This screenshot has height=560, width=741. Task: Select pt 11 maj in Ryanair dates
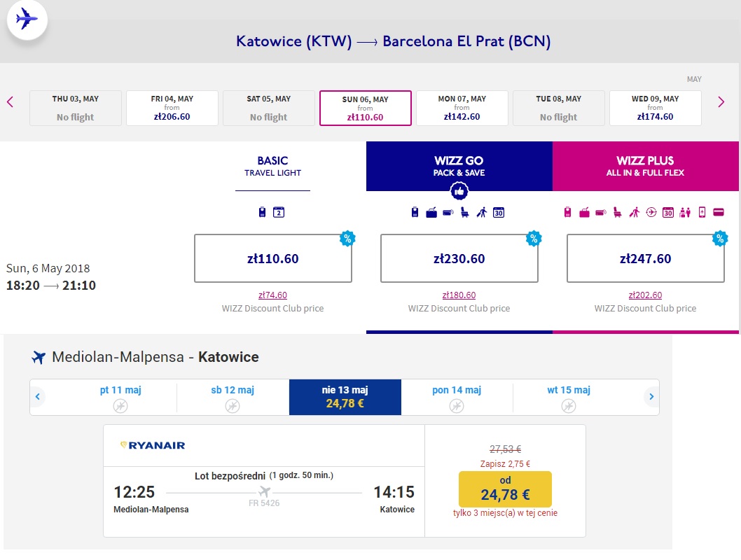click(x=120, y=397)
